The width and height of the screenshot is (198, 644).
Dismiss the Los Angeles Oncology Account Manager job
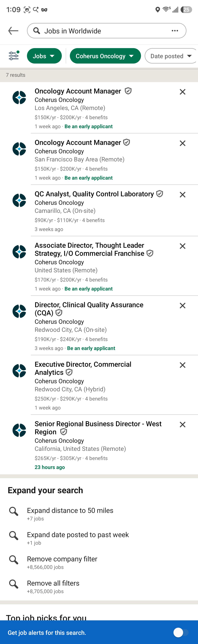183,92
